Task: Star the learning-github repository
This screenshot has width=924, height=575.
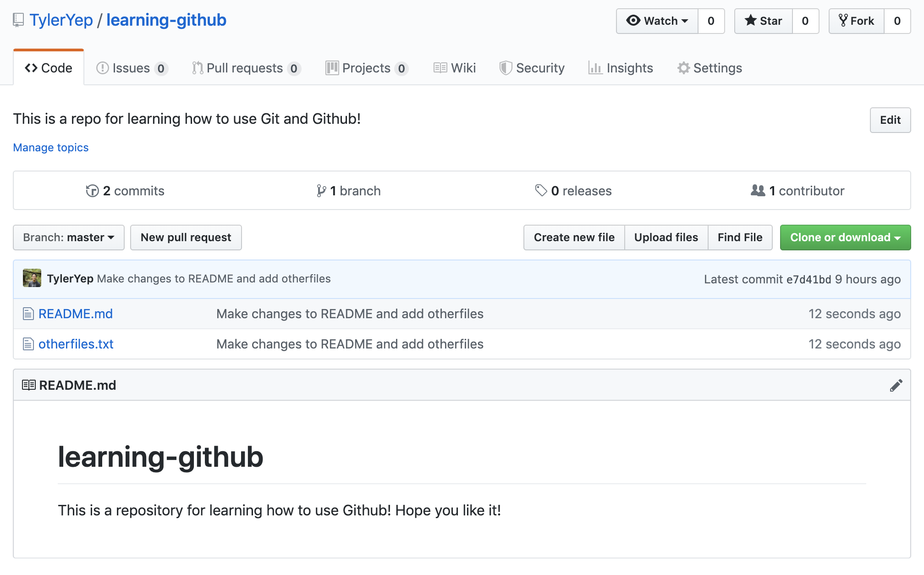Action: (x=764, y=21)
